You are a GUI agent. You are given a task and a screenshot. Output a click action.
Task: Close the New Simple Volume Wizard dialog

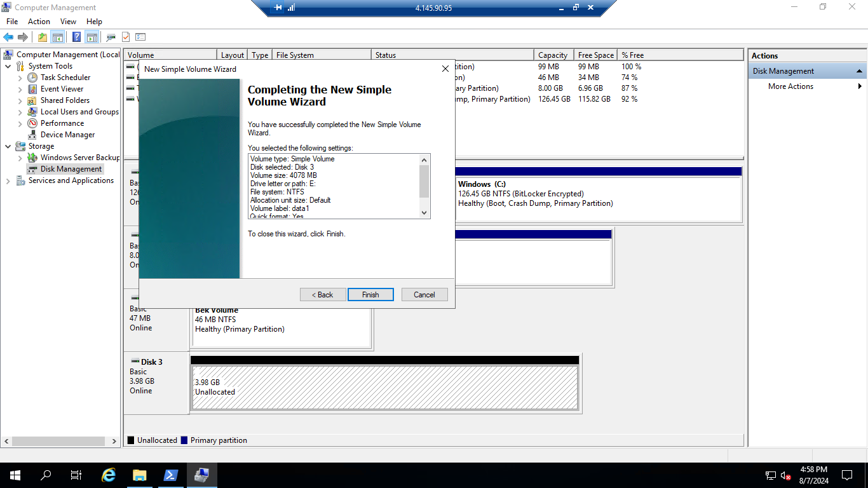[x=445, y=69]
